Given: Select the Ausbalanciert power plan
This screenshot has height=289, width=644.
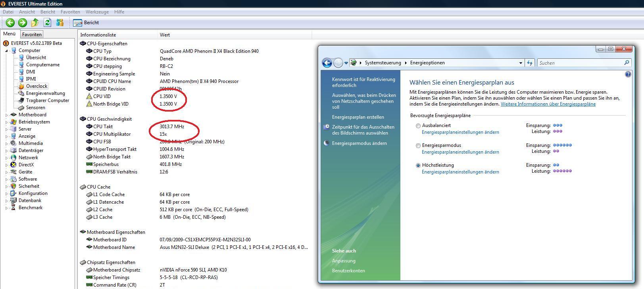Looking at the screenshot, I should coord(418,126).
